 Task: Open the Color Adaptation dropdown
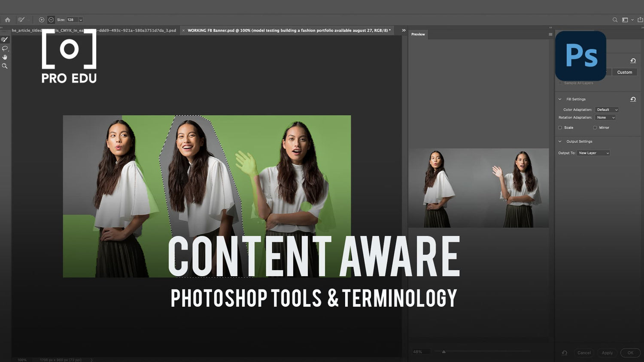point(606,109)
